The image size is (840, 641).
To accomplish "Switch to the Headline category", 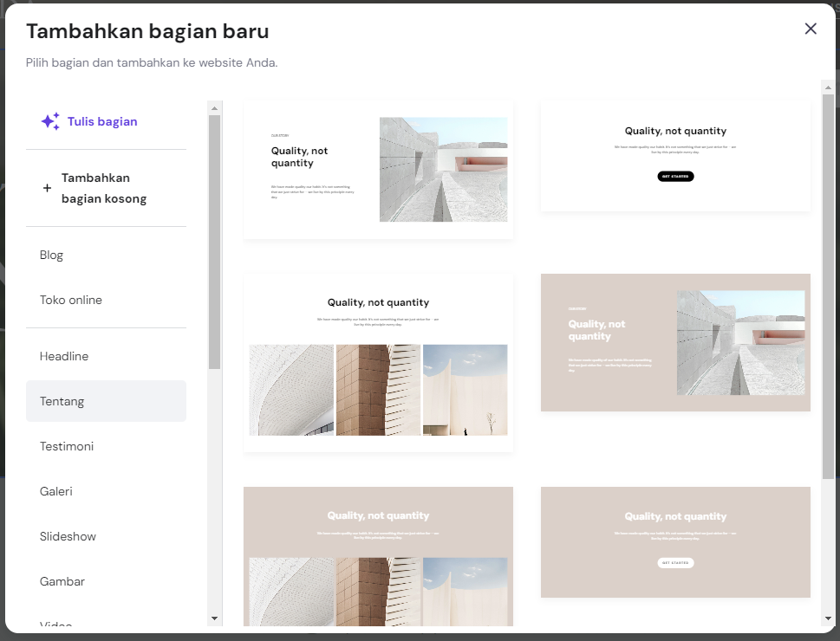I will tap(63, 356).
